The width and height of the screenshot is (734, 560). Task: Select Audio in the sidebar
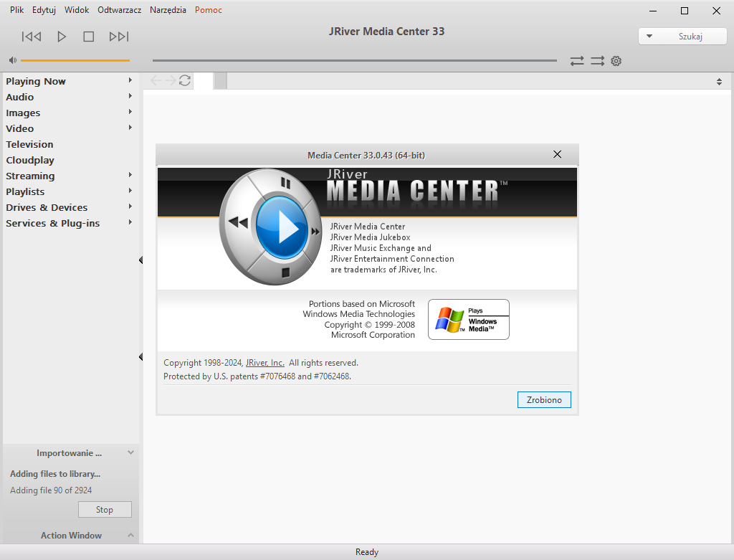19,97
